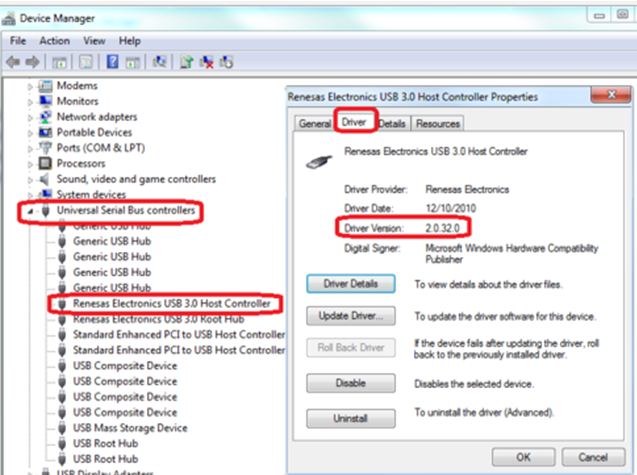Select the USB Mass Storage Device entry
The height and width of the screenshot is (475, 637).
130,428
